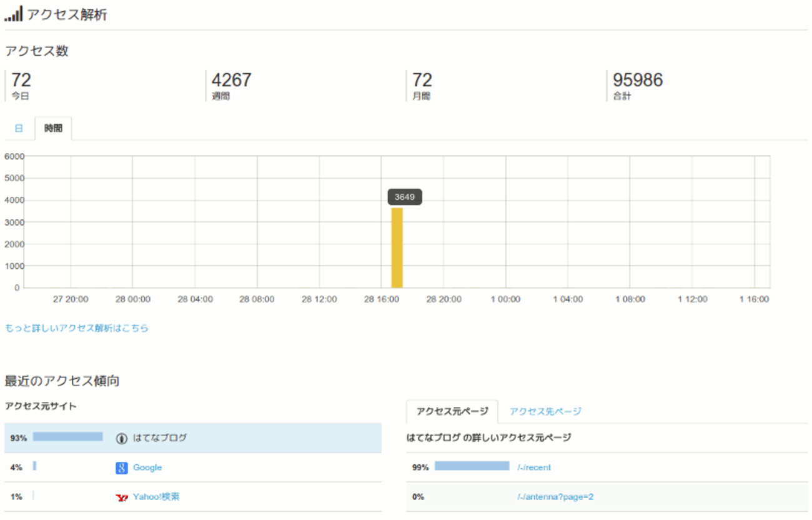Click the Yahoo!検索 referrer link
The height and width of the screenshot is (520, 812).
pos(156,497)
